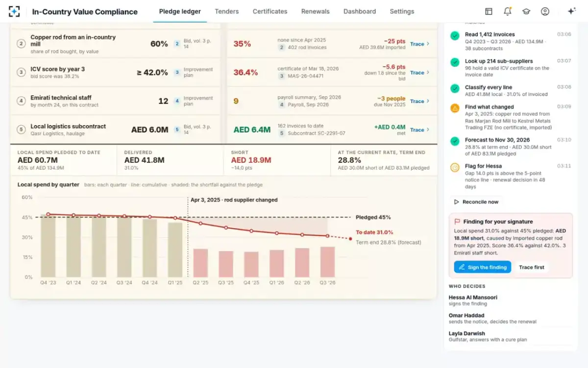
Task: Click the 28.8% term end forecast figure
Action: pyautogui.click(x=349, y=160)
